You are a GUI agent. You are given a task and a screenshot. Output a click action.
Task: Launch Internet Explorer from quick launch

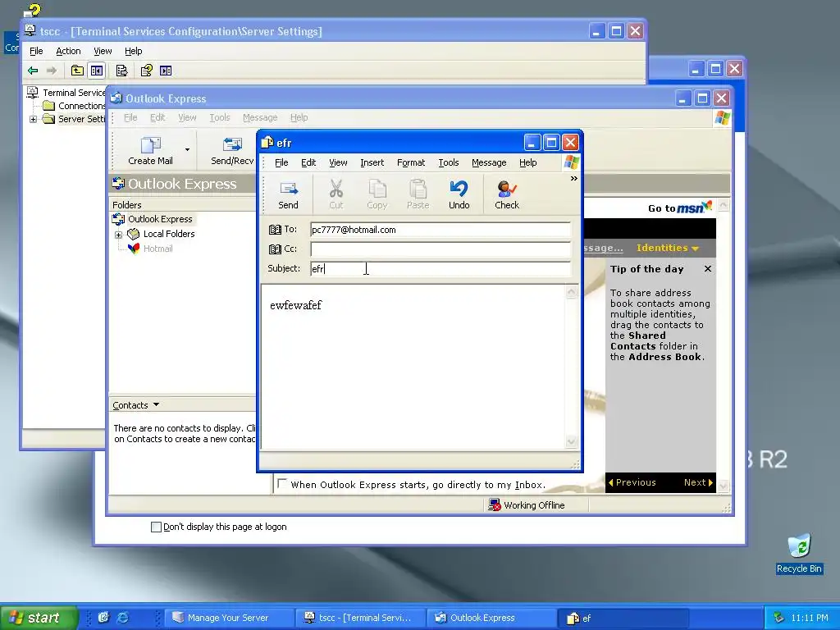coord(123,618)
